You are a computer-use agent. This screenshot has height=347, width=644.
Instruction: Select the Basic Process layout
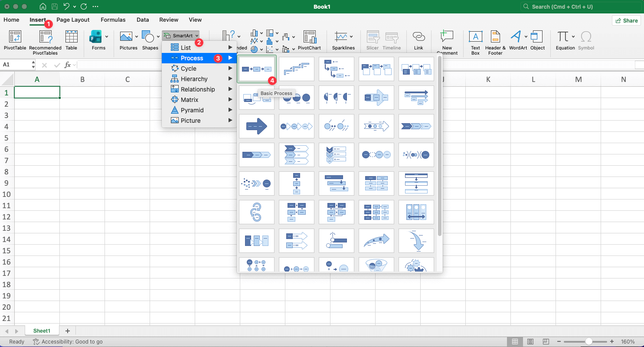click(257, 69)
